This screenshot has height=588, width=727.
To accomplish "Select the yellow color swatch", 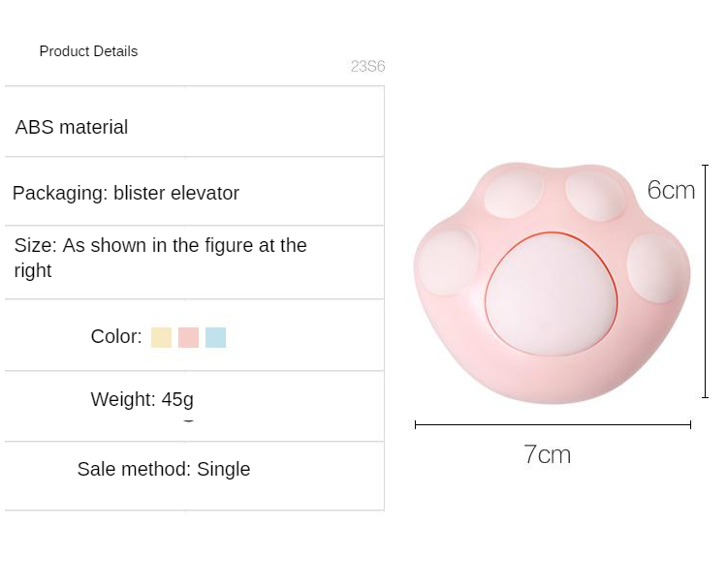I will tap(161, 337).
